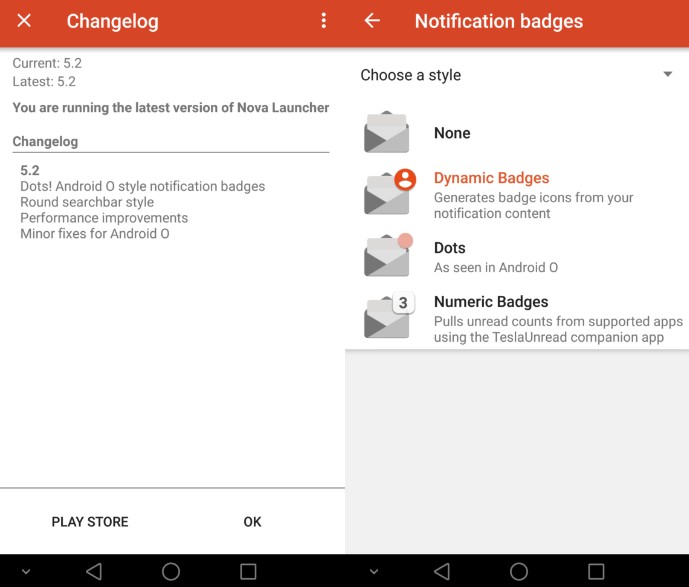Choose the Numeric Badges style label
The width and height of the screenshot is (689, 587).
point(491,302)
